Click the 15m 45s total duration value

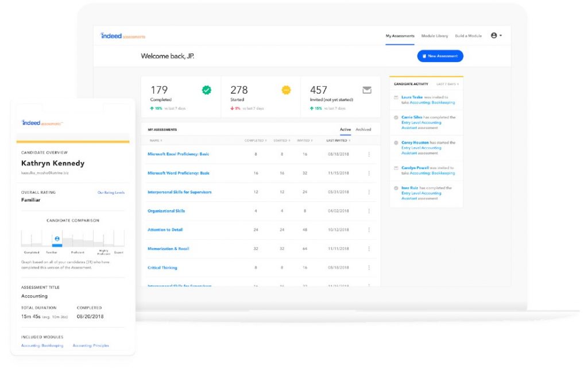(x=31, y=317)
